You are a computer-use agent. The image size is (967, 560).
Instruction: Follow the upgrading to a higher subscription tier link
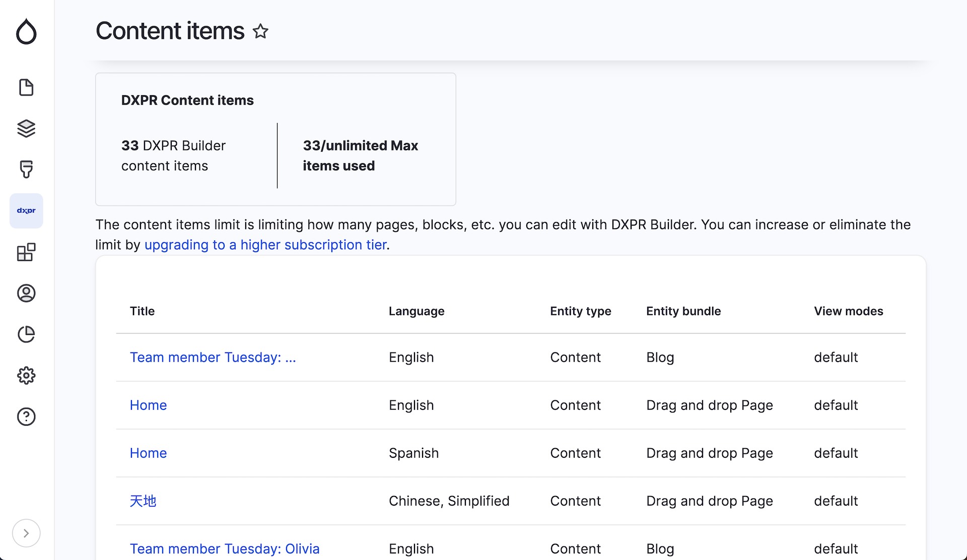tap(265, 245)
